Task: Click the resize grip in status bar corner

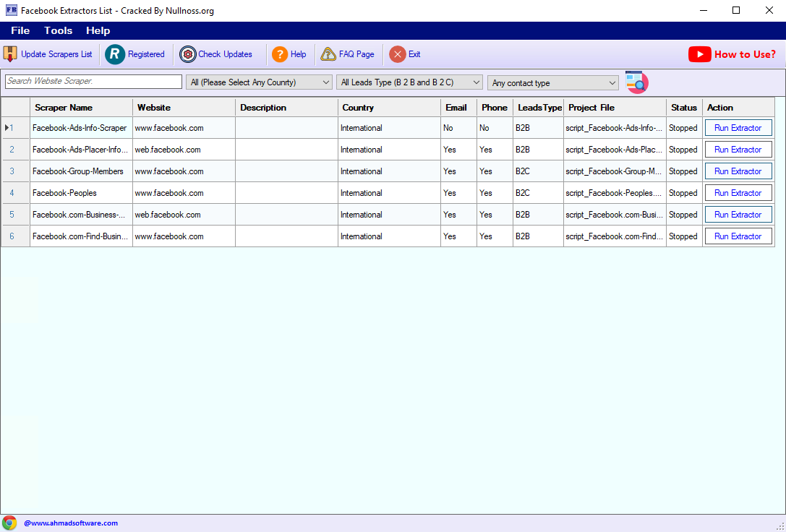Action: click(x=779, y=525)
